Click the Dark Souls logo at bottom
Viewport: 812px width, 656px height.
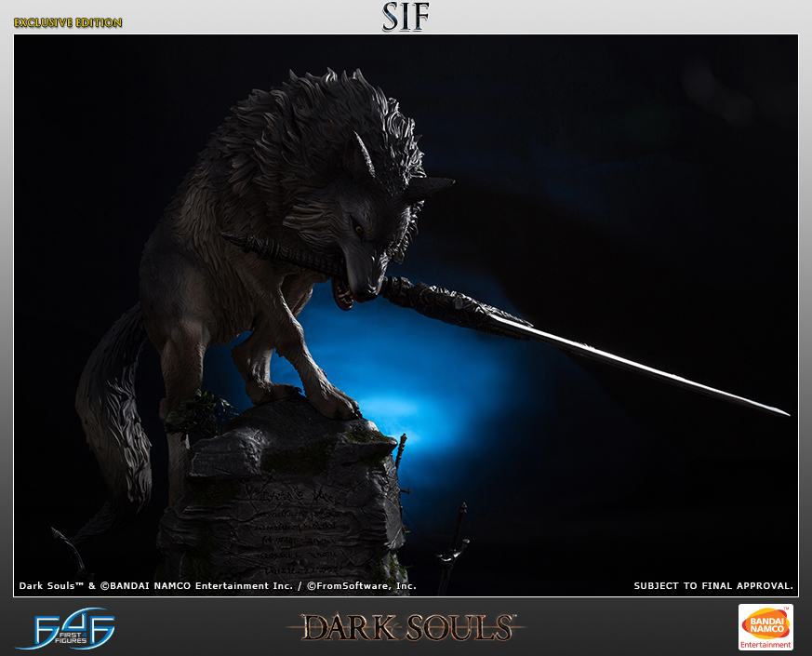point(406,627)
